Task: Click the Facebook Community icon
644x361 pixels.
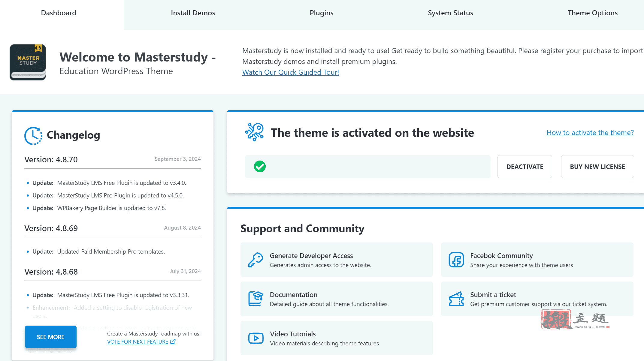Action: tap(456, 260)
